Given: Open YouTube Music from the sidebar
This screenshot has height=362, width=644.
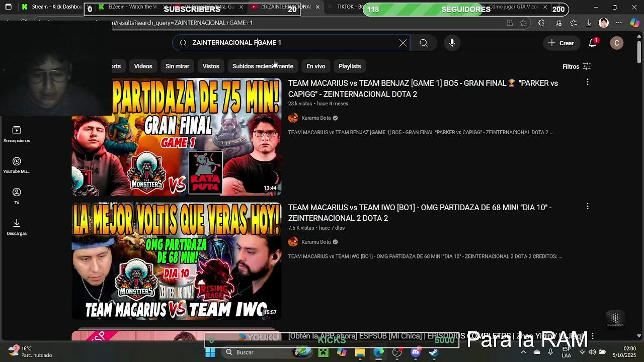Looking at the screenshot, I should pos(17,165).
